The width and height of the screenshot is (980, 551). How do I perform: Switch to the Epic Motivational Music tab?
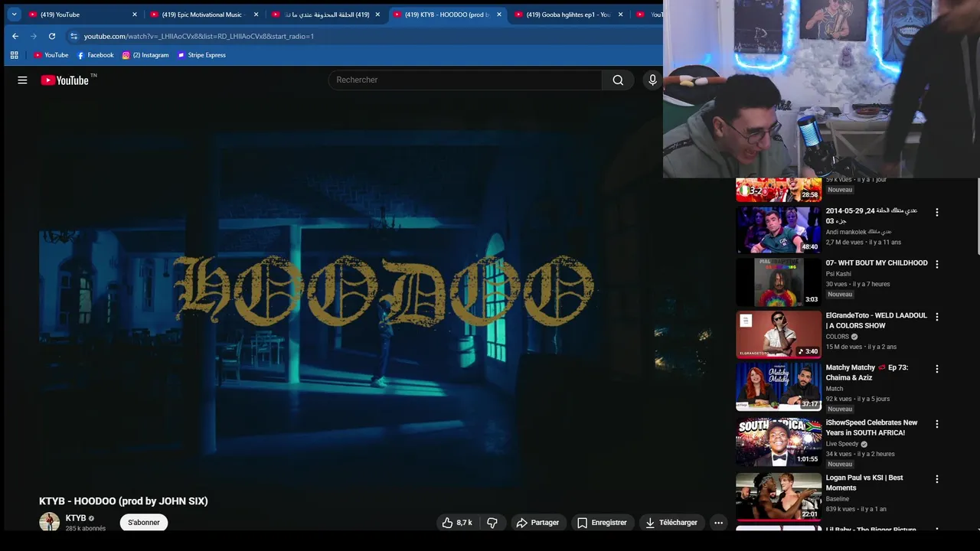(204, 15)
